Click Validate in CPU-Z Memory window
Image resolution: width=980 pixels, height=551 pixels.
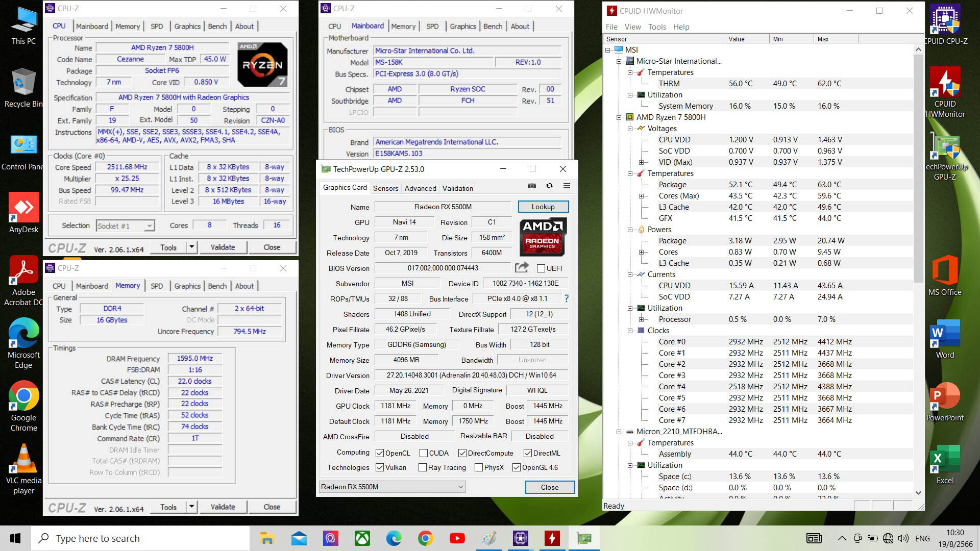(x=223, y=507)
